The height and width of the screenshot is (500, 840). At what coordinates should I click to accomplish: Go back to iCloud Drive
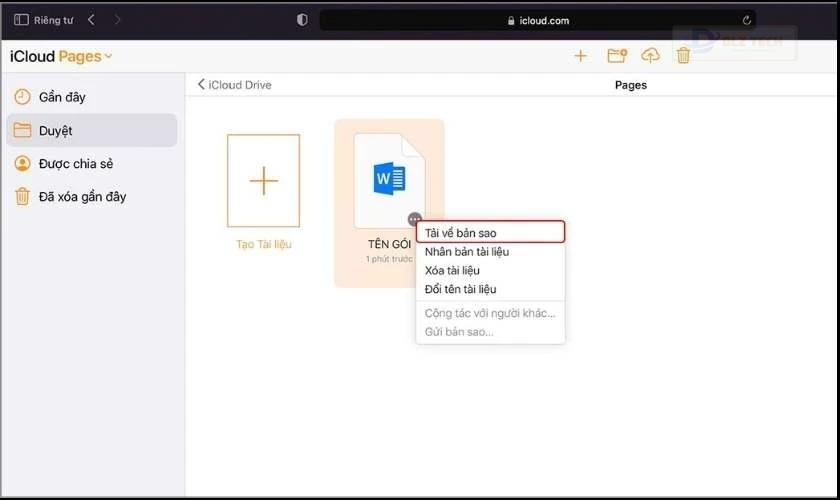click(x=235, y=85)
